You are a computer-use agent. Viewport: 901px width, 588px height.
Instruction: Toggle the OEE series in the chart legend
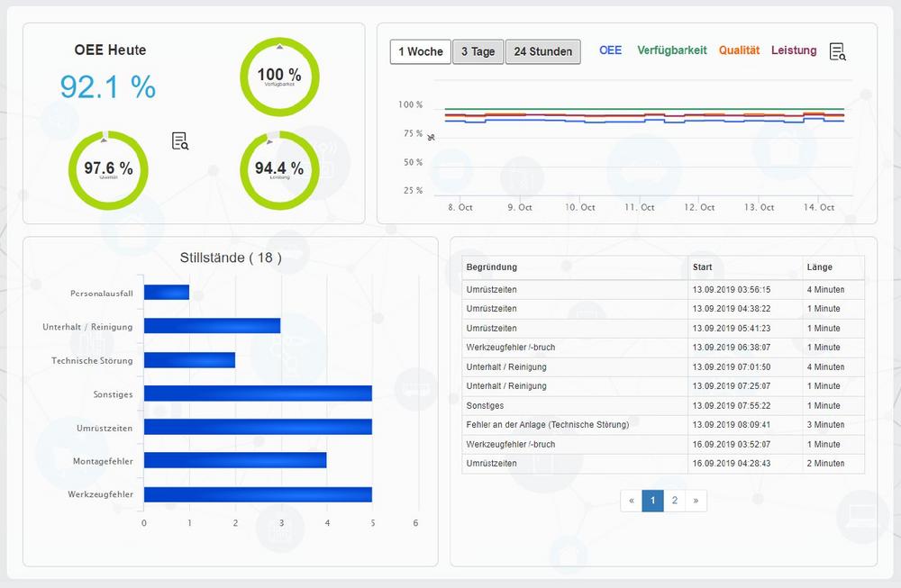point(610,50)
